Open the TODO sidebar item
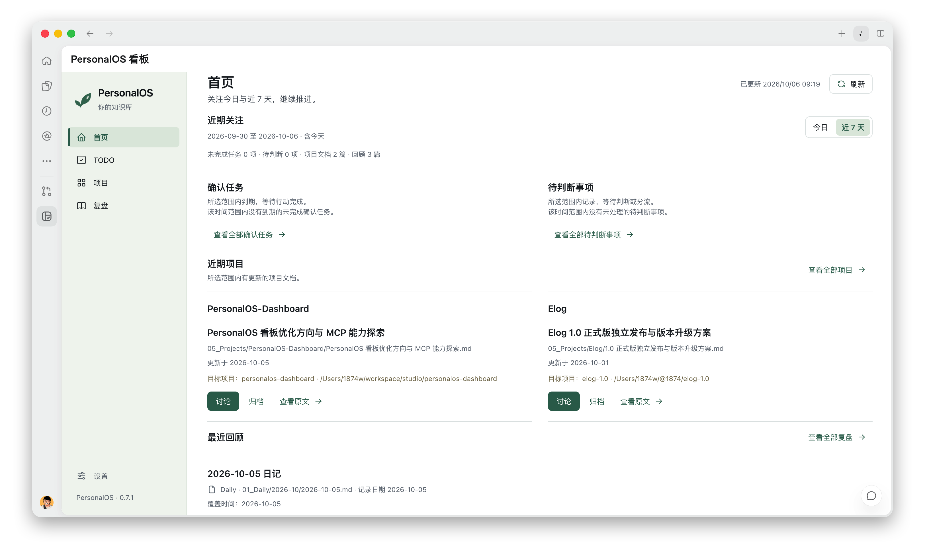The width and height of the screenshot is (925, 560). point(124,160)
